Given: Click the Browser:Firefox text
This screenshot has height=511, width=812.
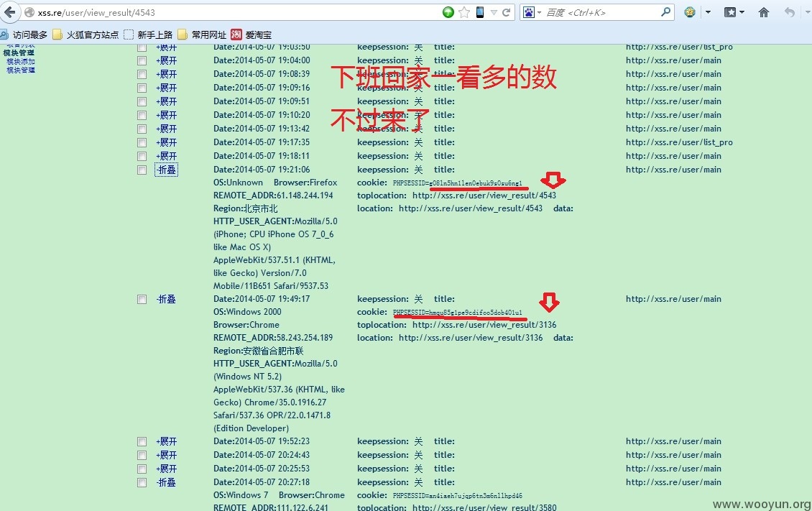Looking at the screenshot, I should pyautogui.click(x=305, y=183).
